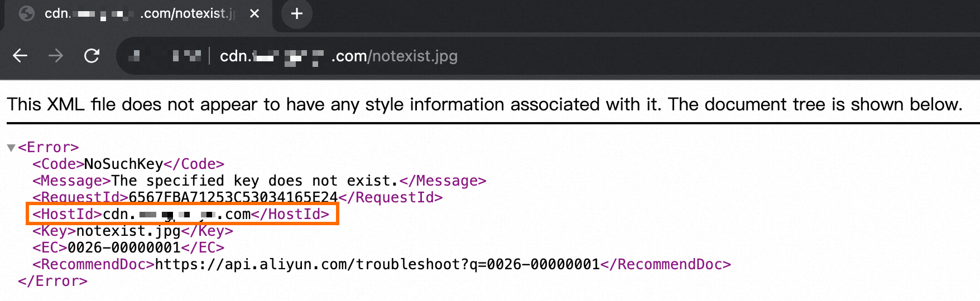Click the NoSuchKey code value
This screenshot has height=301, width=980.
click(x=123, y=164)
